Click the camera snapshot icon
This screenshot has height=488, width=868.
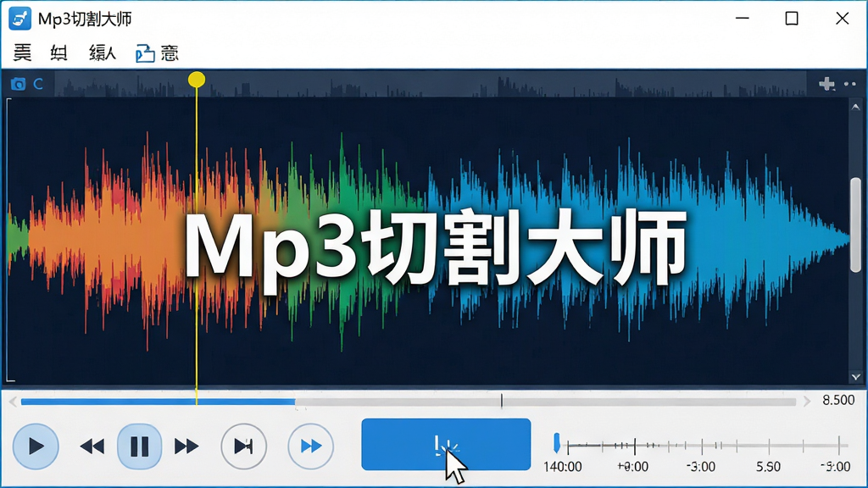tap(19, 84)
